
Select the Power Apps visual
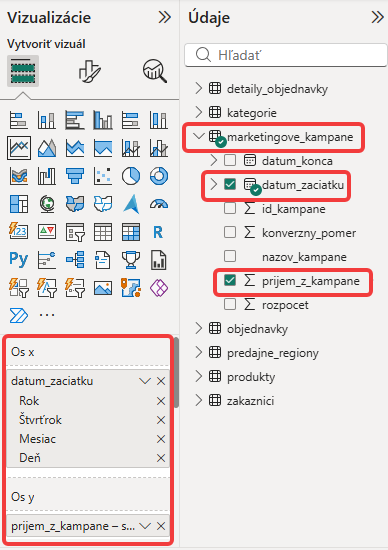click(x=159, y=288)
